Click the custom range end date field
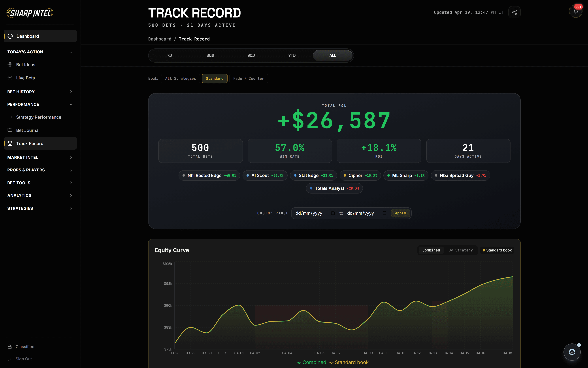 click(367, 213)
